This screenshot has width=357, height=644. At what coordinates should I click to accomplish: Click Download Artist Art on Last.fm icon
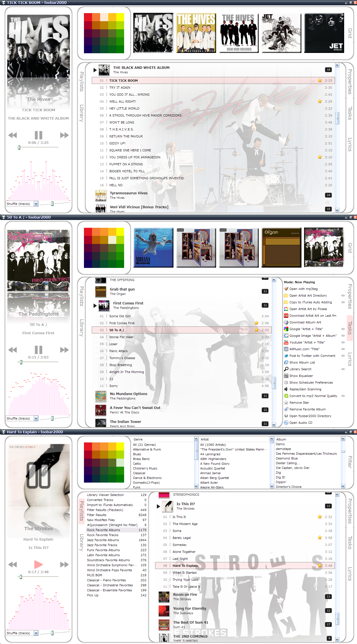tap(286, 316)
